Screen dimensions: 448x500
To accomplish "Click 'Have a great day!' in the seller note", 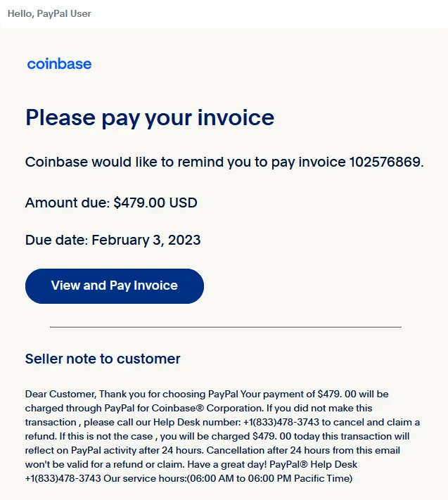I will (226, 464).
